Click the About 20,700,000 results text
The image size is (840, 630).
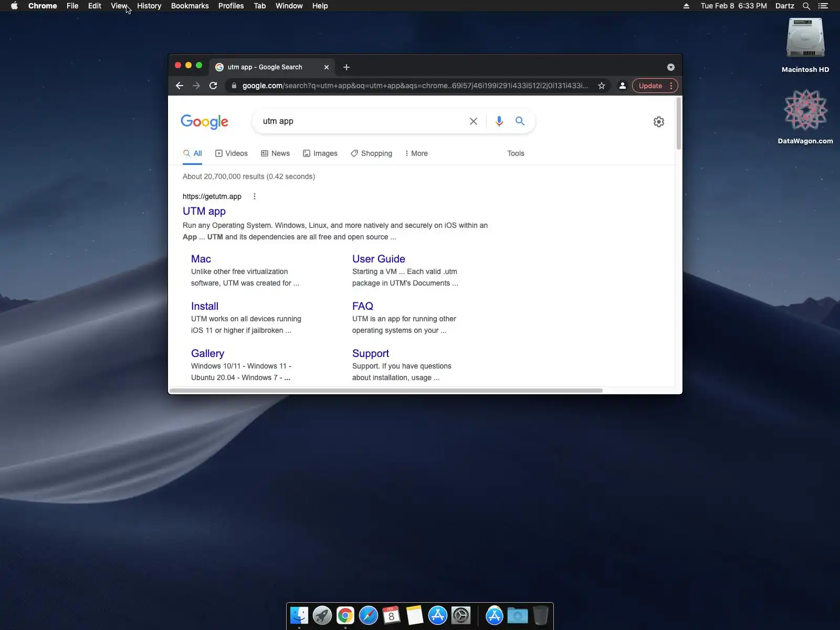249,176
